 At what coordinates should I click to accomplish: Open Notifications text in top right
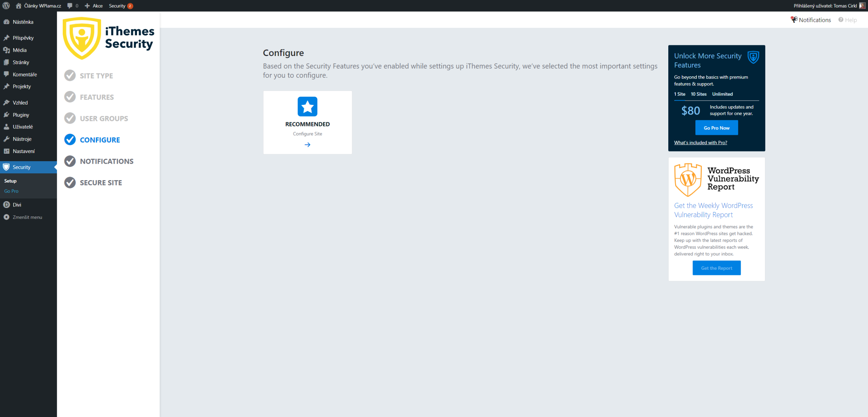815,20
